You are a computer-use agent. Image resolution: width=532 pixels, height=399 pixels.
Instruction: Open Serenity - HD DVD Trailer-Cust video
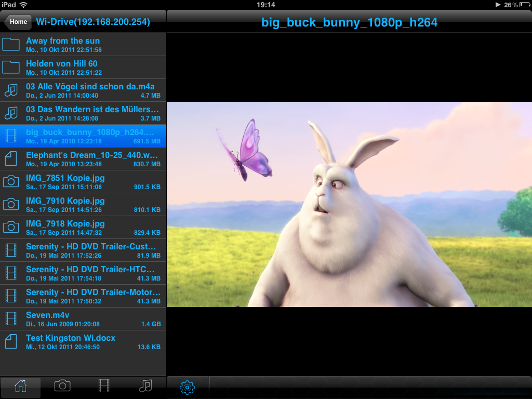click(83, 250)
